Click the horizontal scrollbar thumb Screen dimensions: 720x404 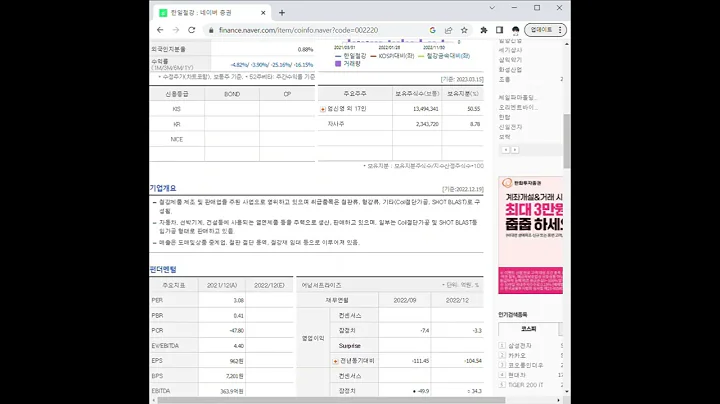(x=331, y=400)
